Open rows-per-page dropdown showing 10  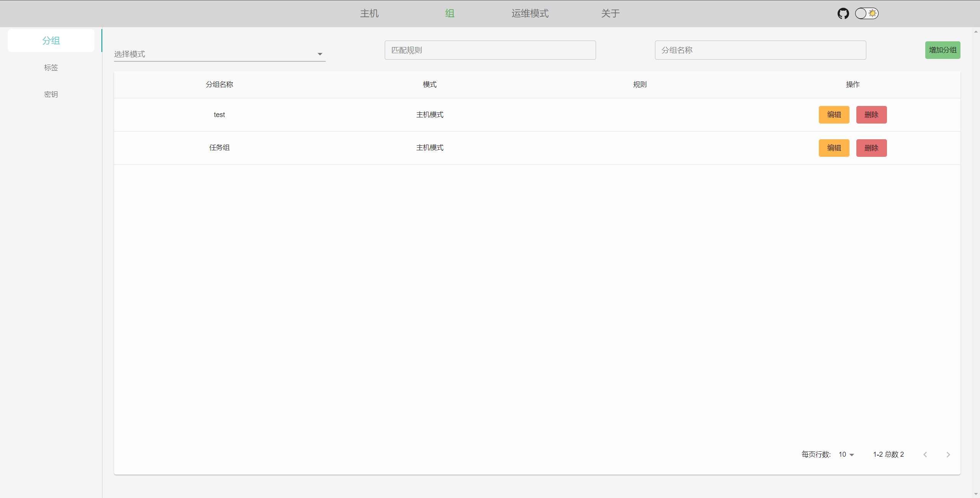[x=846, y=454]
